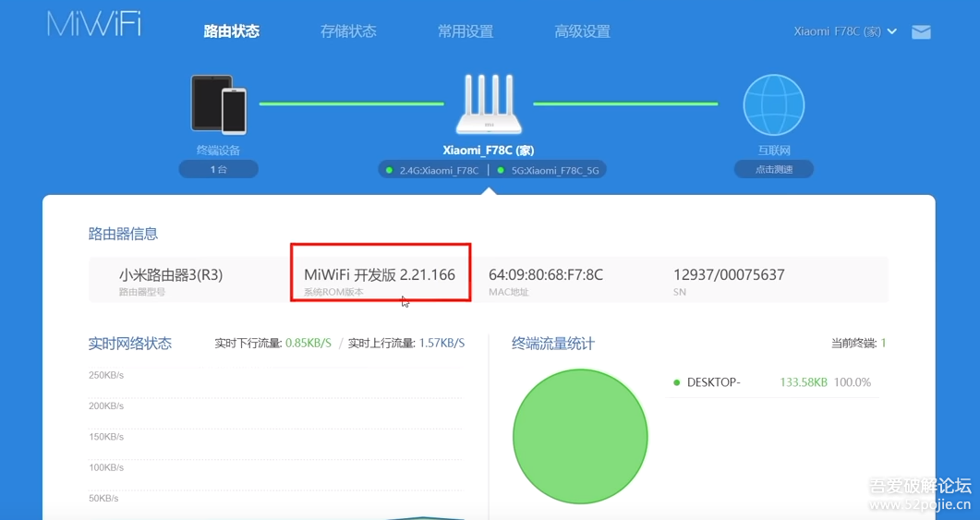Click the 路由器信息 heading
This screenshot has width=980, height=520.
point(123,234)
